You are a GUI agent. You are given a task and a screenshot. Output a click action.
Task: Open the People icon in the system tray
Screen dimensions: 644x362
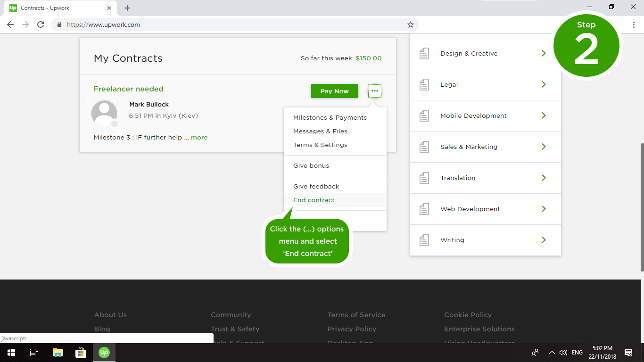(x=535, y=353)
